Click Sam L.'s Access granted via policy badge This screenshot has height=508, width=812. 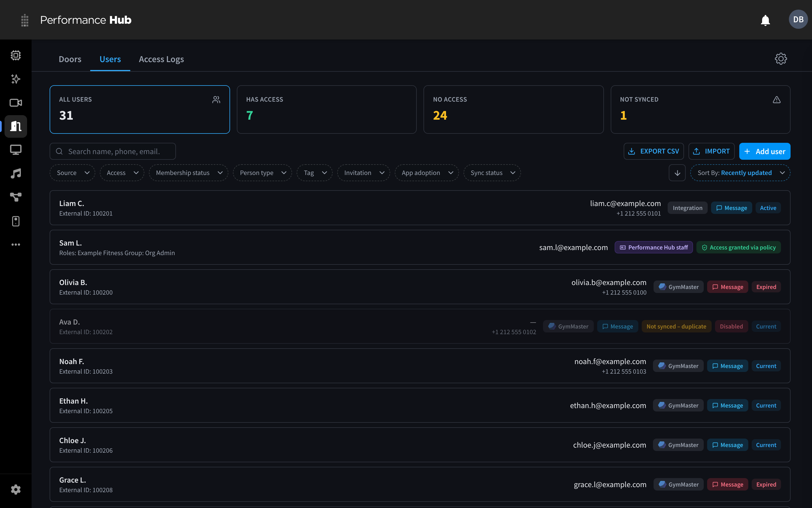738,247
